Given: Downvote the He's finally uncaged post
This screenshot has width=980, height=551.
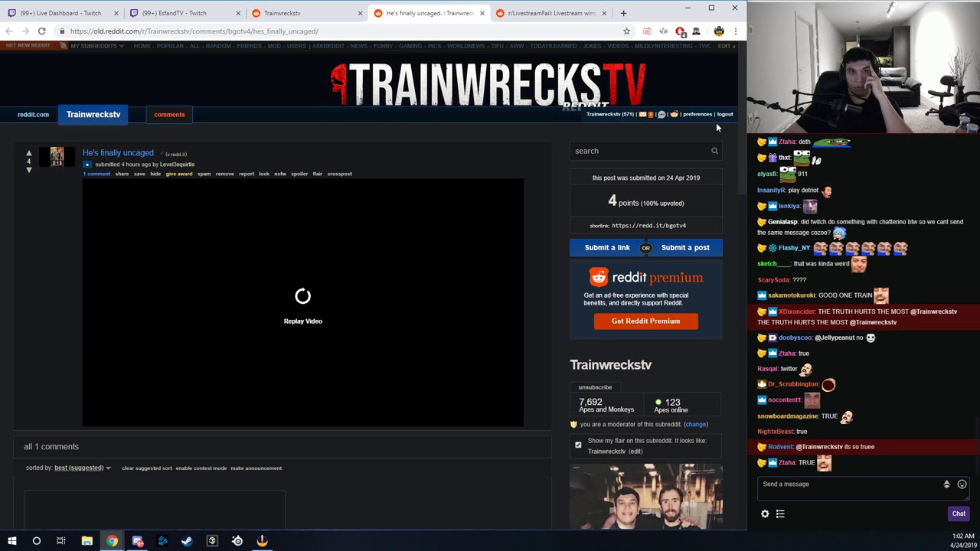Looking at the screenshot, I should [x=29, y=169].
